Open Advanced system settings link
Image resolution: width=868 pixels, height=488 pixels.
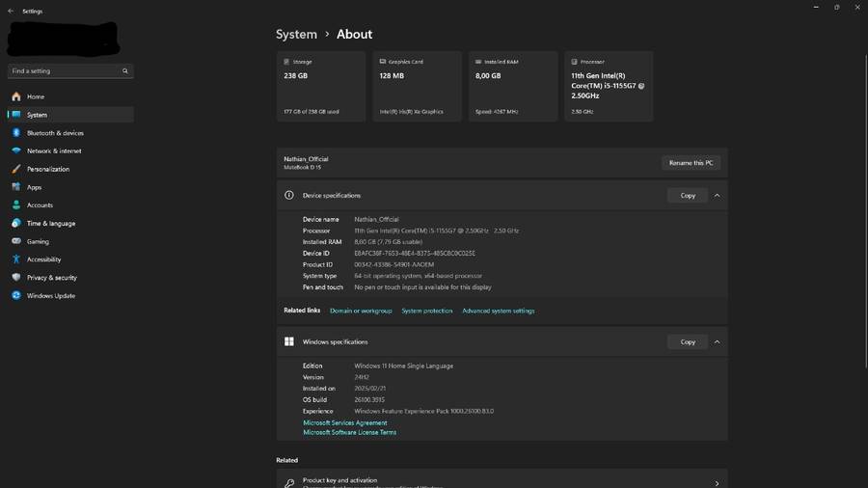498,312
